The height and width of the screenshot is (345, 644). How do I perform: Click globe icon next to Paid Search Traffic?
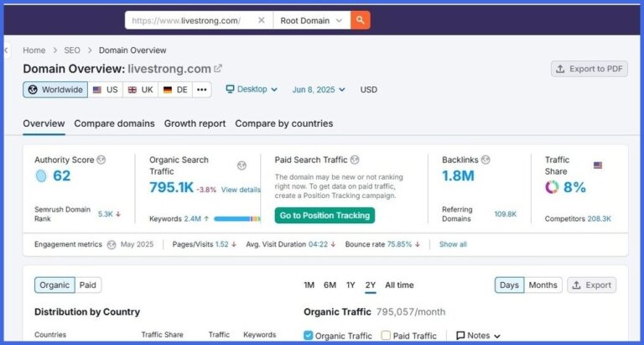click(355, 160)
